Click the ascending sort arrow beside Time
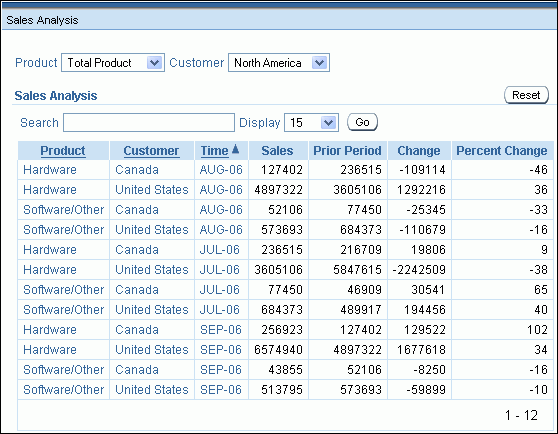This screenshot has height=434, width=558. click(235, 149)
